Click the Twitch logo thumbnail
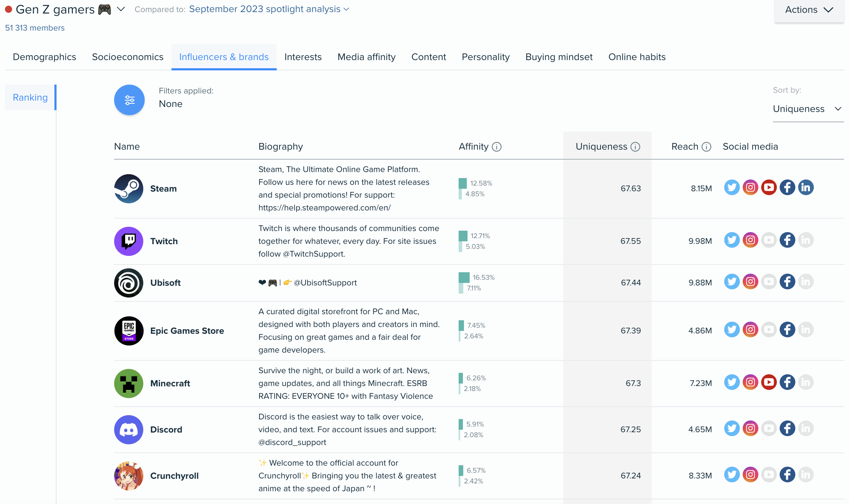Image resolution: width=849 pixels, height=504 pixels. click(x=129, y=241)
